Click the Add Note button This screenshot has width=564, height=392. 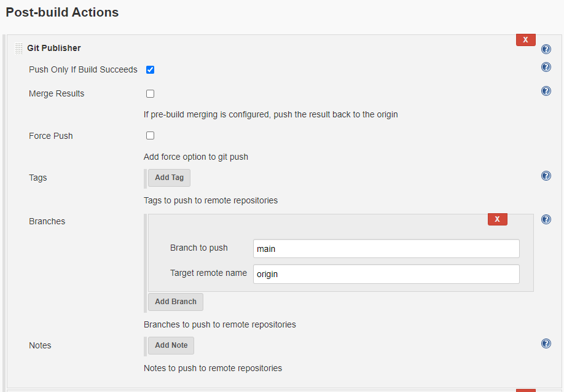[x=171, y=345]
